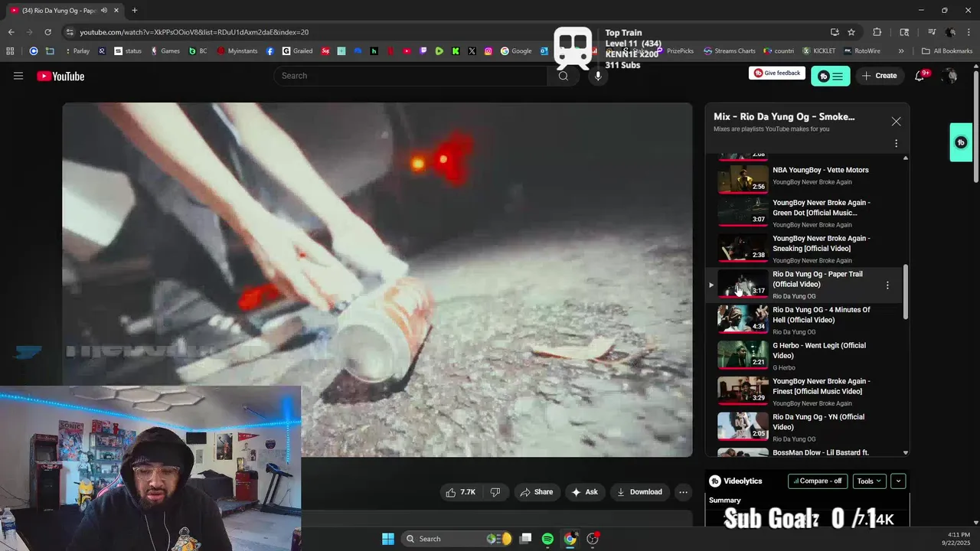Click Chrome icon in the taskbar
Screen dimensions: 980x551
click(570, 539)
